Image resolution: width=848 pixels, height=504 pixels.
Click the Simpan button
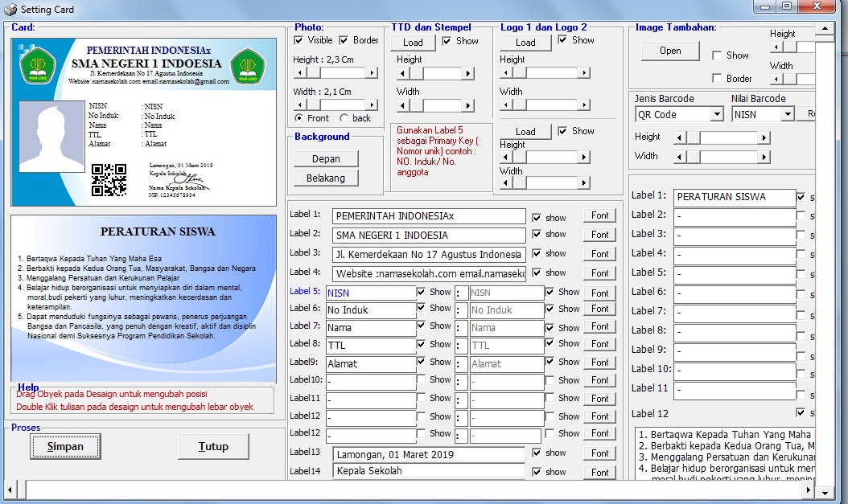point(65,447)
